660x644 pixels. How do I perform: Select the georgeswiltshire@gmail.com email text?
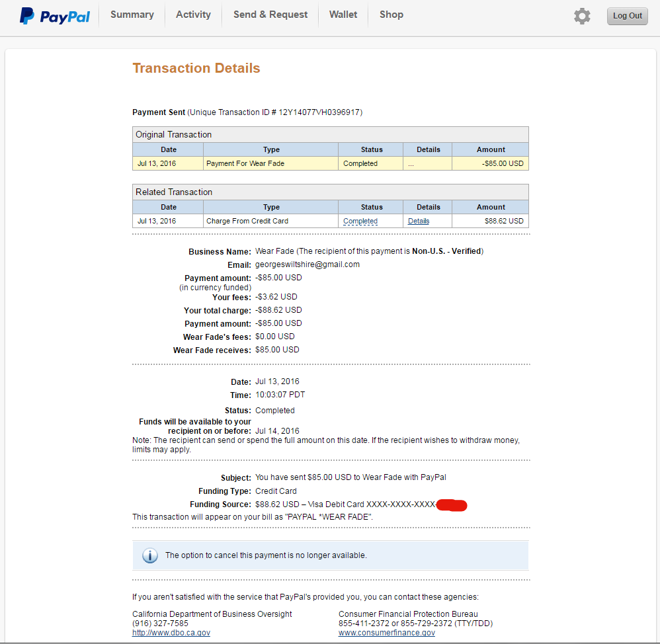pyautogui.click(x=308, y=264)
